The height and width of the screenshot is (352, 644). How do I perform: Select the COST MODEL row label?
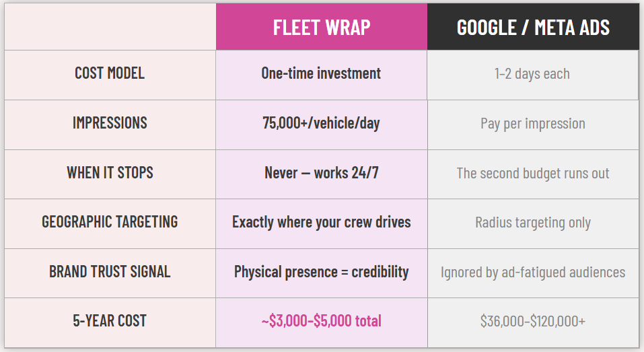point(110,73)
